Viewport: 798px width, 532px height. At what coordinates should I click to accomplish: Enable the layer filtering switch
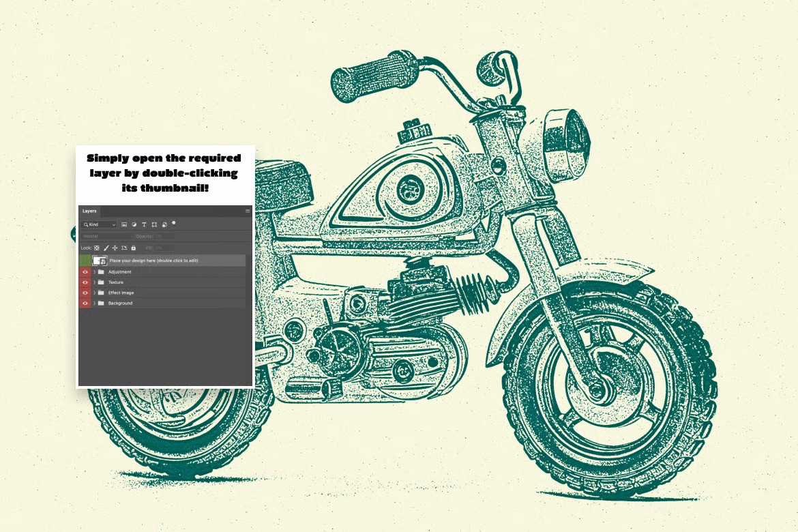[173, 223]
